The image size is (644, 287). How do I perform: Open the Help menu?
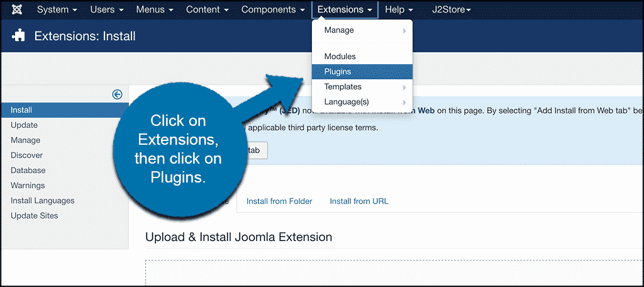(399, 9)
